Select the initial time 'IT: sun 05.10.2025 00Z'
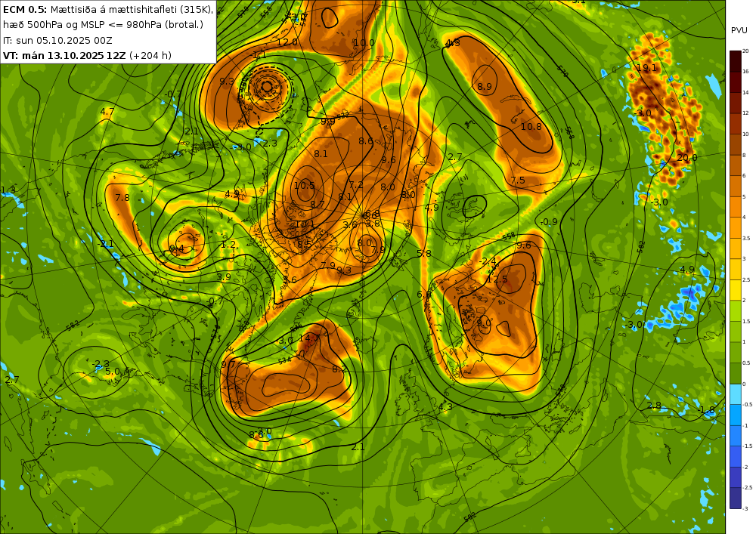The image size is (756, 534). click(57, 41)
